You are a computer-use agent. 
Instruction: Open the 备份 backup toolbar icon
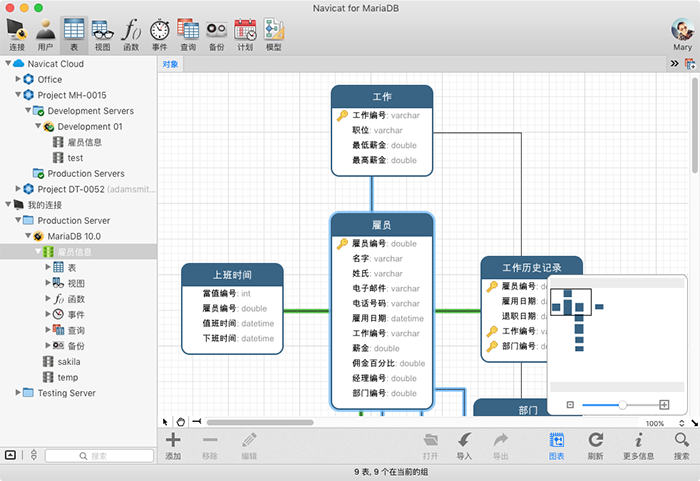217,35
